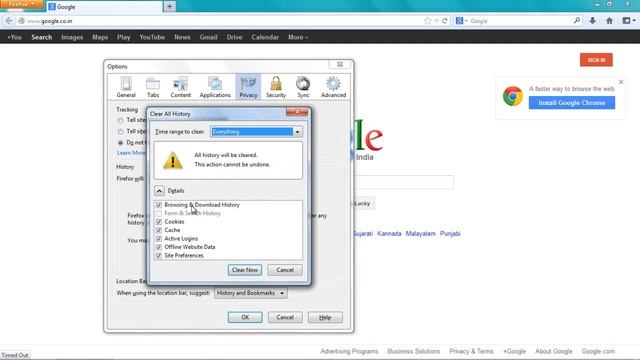640x360 pixels.
Task: Open Images in the Google bar
Action: coord(72,37)
